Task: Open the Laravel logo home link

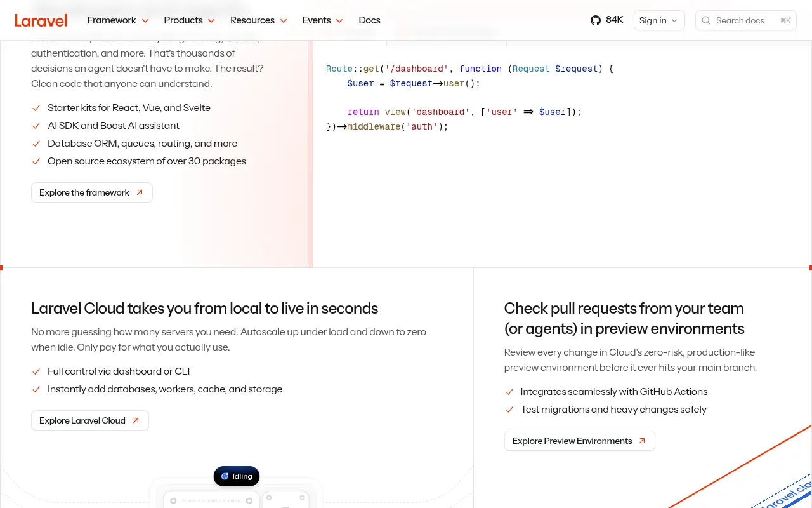Action: click(41, 20)
